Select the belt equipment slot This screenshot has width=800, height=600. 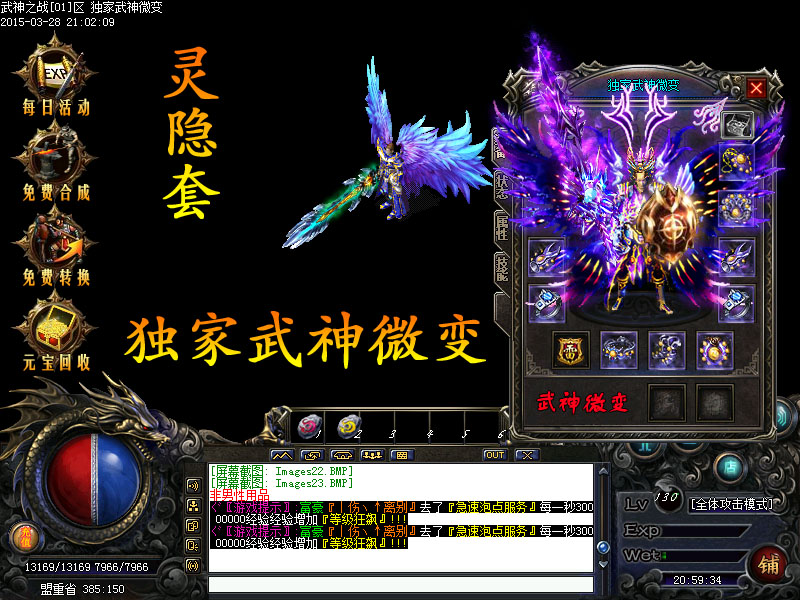tap(618, 351)
